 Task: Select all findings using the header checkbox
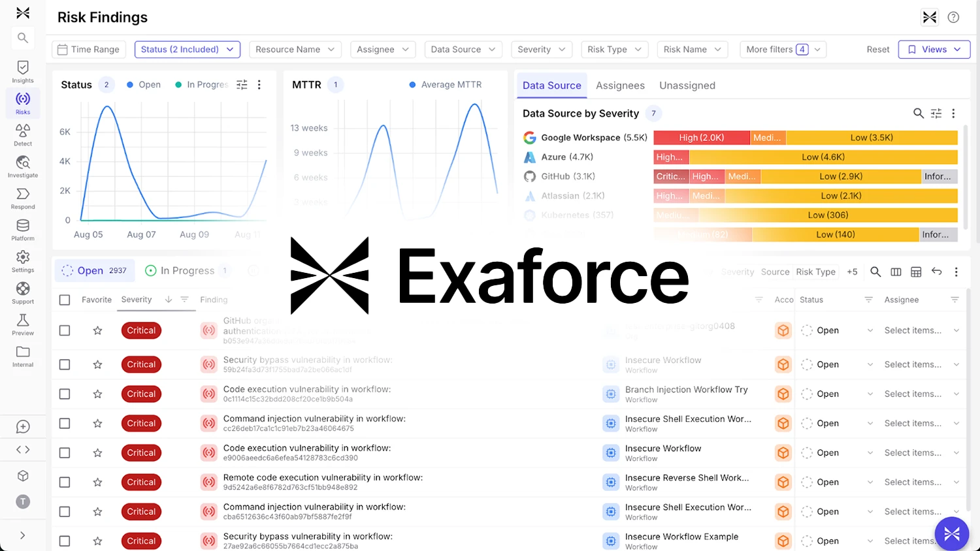65,299
